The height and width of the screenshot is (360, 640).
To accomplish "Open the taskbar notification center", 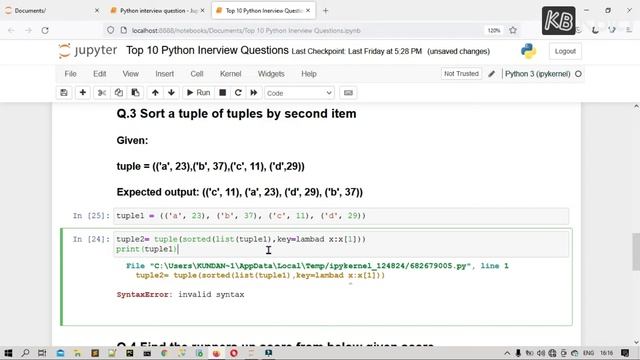I will click(x=625, y=353).
